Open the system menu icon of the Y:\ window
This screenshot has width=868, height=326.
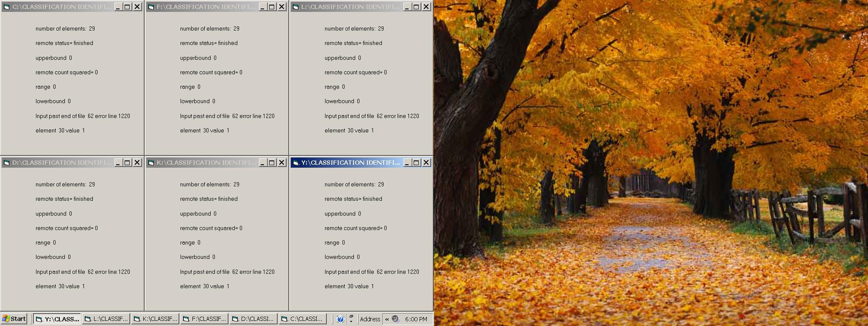point(296,163)
